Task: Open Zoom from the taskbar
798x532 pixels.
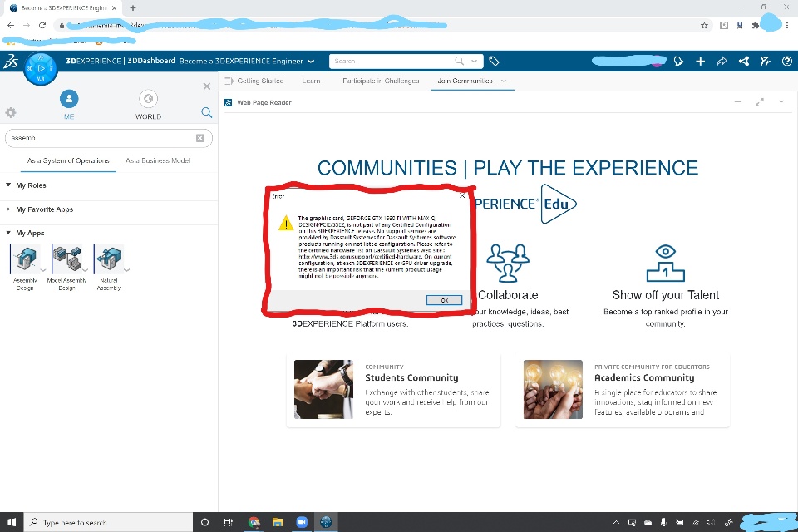Action: click(302, 522)
